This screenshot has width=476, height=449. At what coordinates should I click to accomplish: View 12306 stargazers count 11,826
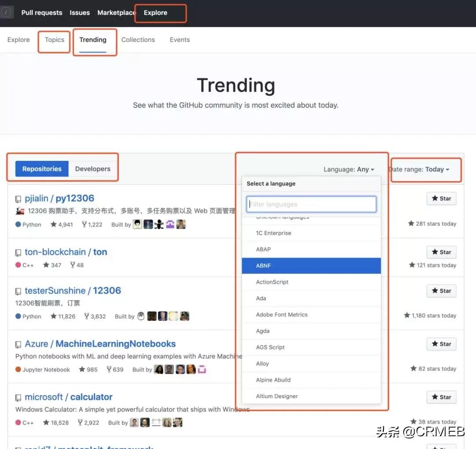click(63, 317)
